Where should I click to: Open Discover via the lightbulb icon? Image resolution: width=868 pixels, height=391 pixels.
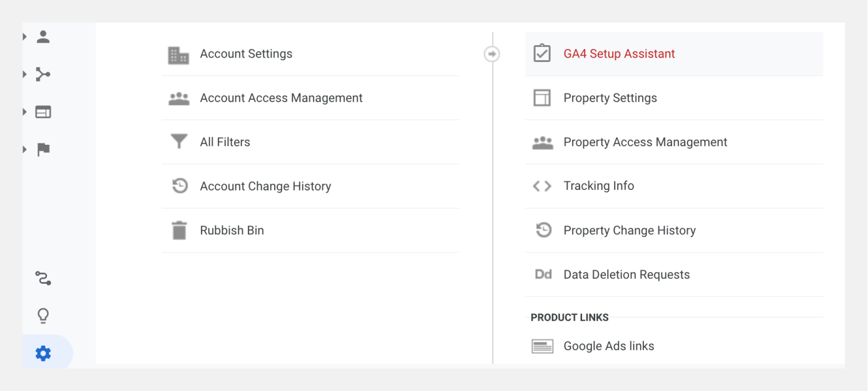[x=43, y=316]
